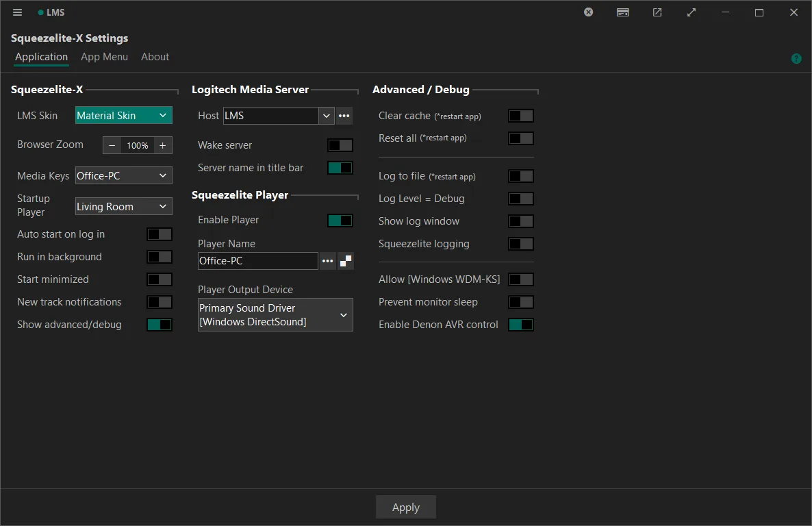Screen dimensions: 812x526
Task: Switch to the App Menu tab
Action: click(x=104, y=57)
